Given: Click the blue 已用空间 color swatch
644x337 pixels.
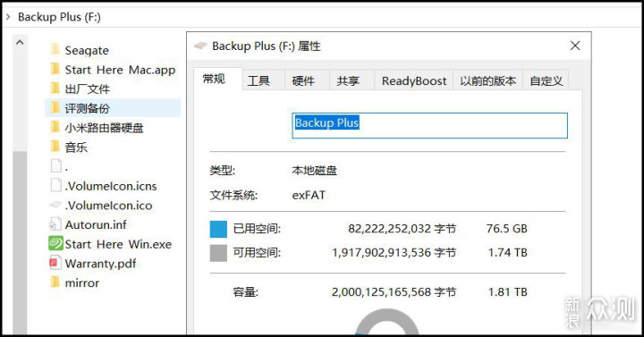Looking at the screenshot, I should coord(218,229).
